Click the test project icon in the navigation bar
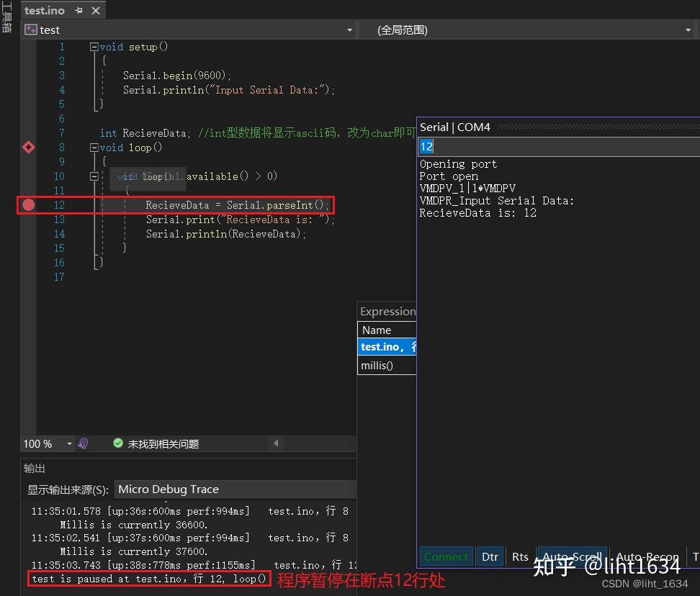 coord(30,30)
